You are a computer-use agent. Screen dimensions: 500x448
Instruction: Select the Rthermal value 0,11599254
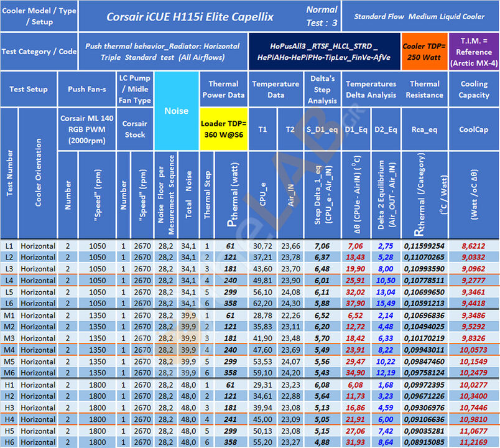click(x=424, y=246)
